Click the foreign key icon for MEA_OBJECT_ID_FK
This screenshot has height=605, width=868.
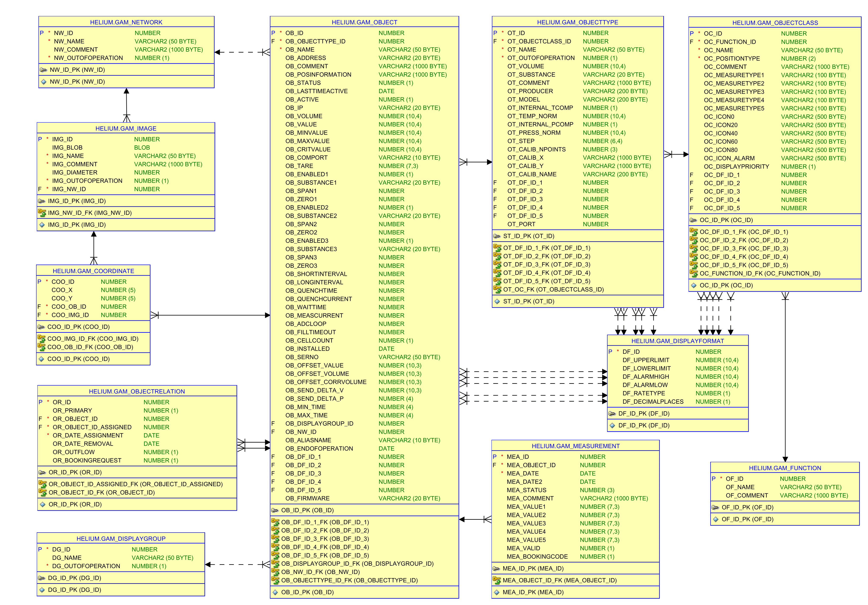click(496, 580)
